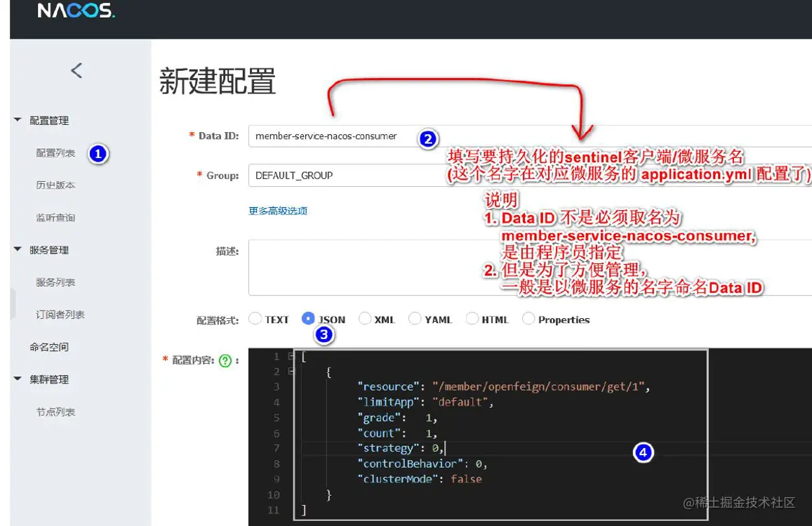This screenshot has height=526, width=812.
Task: Select the JSON format radio button
Action: click(308, 318)
